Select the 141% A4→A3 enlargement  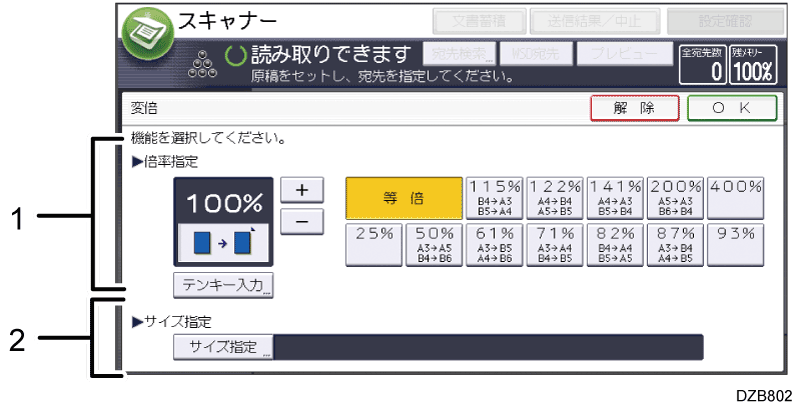615,198
